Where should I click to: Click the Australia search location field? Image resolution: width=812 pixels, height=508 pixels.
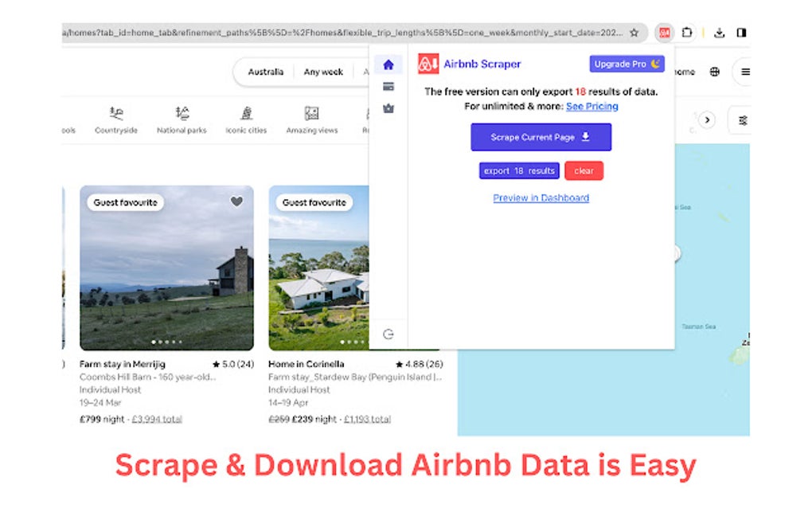[265, 72]
